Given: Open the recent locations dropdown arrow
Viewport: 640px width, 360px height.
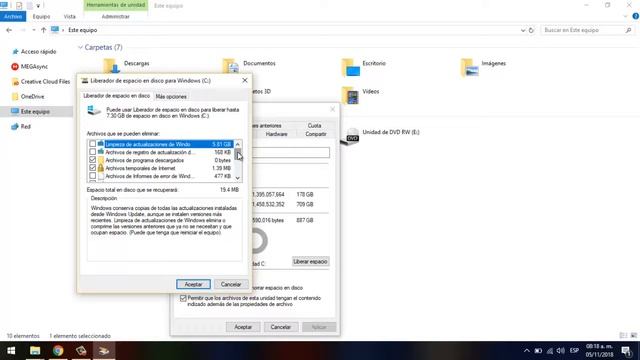Looking at the screenshot, I should 33,30.
